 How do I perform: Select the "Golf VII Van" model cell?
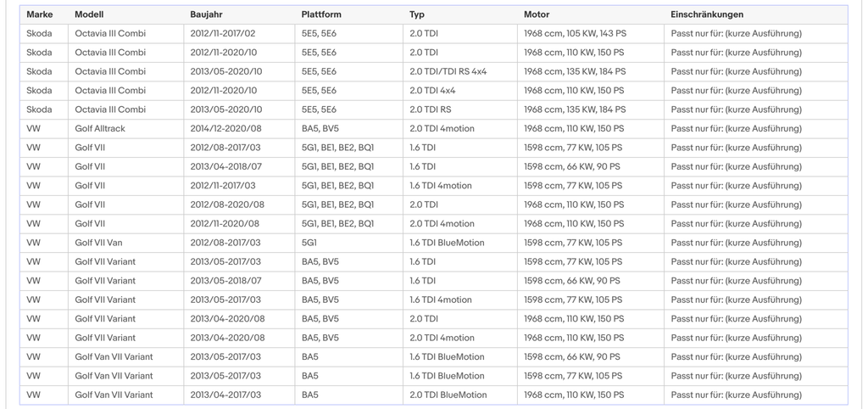tap(98, 243)
